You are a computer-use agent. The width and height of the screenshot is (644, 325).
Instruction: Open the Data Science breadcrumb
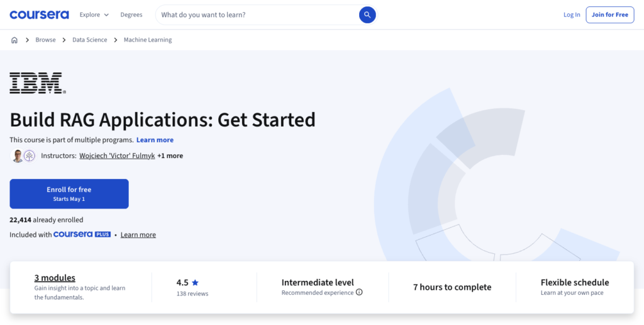pos(89,40)
